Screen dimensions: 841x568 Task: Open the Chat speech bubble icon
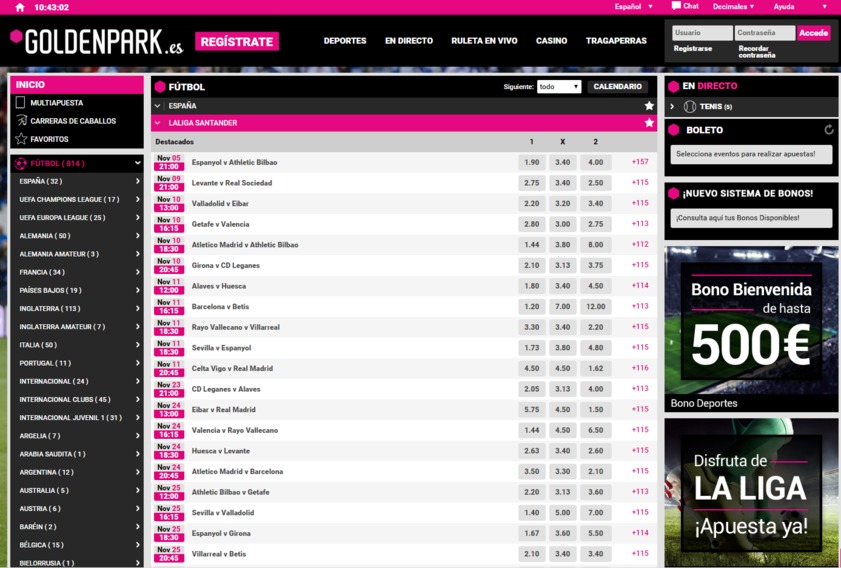(x=676, y=6)
